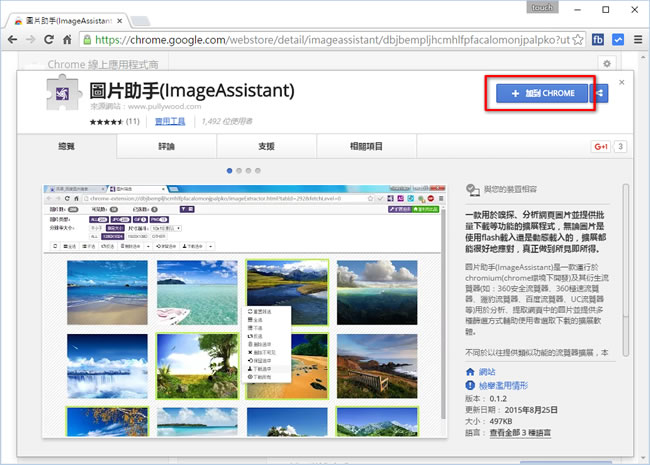Image resolution: width=650 pixels, height=465 pixels.
Task: Click the 版本 0.1.2 version text
Action: (486, 399)
